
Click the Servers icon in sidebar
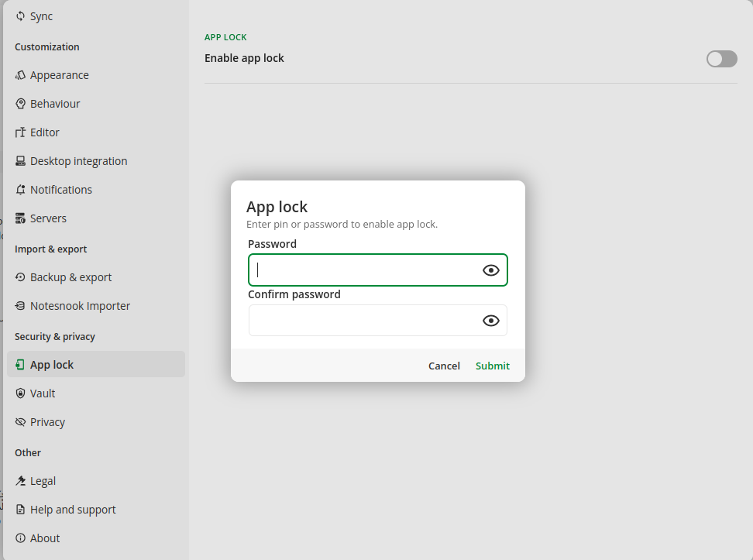[x=20, y=218]
